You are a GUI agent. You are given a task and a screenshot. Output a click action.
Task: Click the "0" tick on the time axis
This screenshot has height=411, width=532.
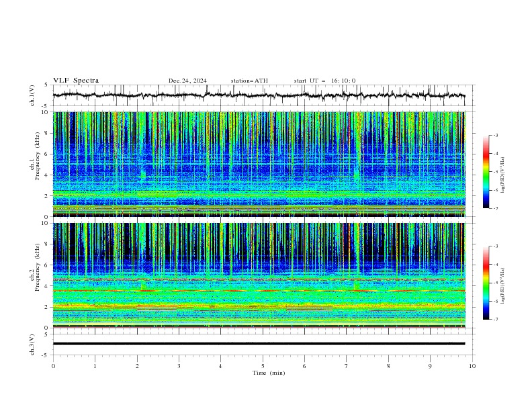pos(53,366)
